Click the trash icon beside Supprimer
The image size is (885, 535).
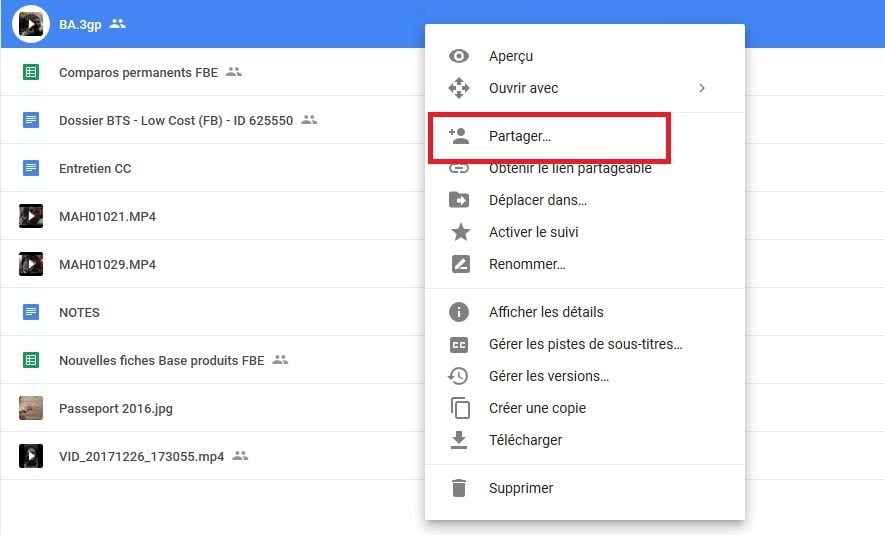(x=459, y=488)
